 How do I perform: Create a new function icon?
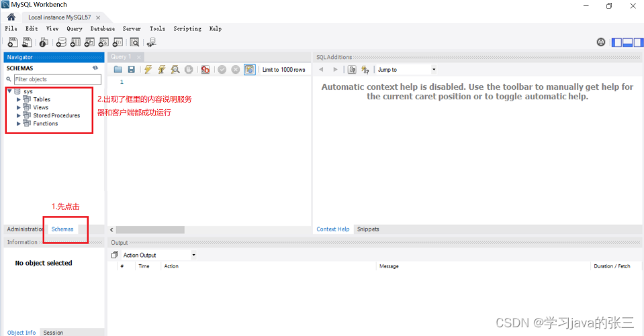point(118,42)
